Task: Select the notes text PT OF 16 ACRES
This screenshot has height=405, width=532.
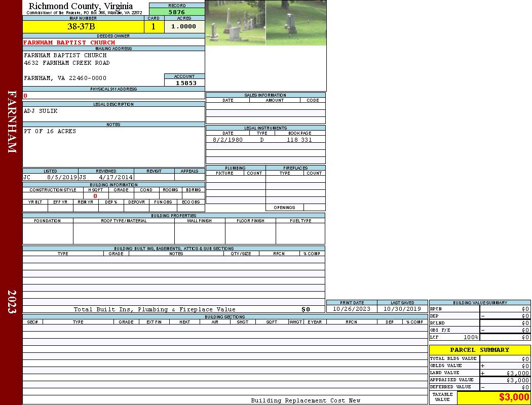Action: point(50,131)
